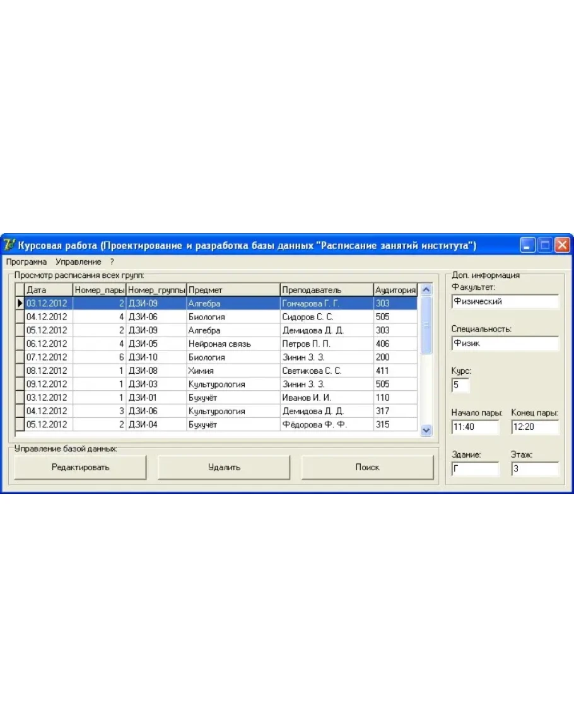Open the Программа menu
Screen dimensions: 574x728
click(x=26, y=262)
